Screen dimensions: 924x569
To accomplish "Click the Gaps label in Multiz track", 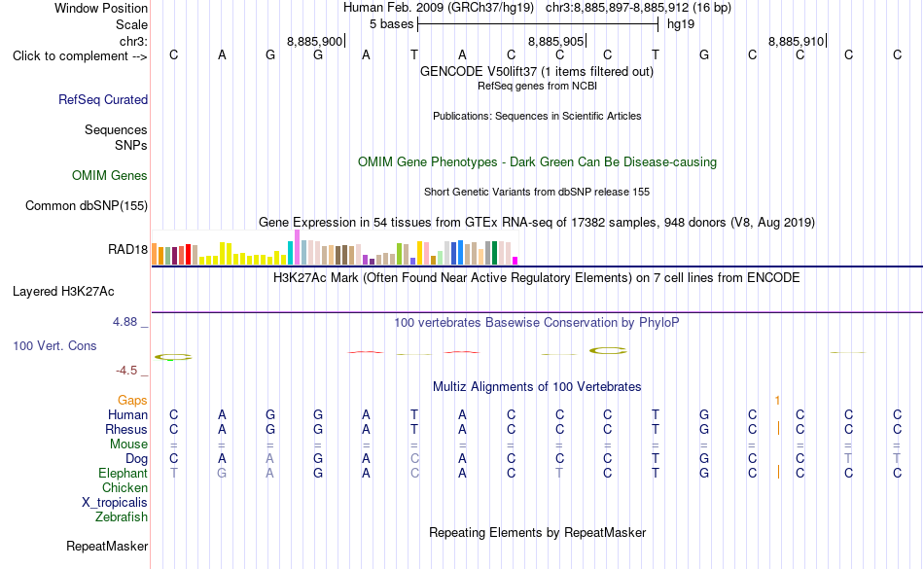I will (x=132, y=400).
